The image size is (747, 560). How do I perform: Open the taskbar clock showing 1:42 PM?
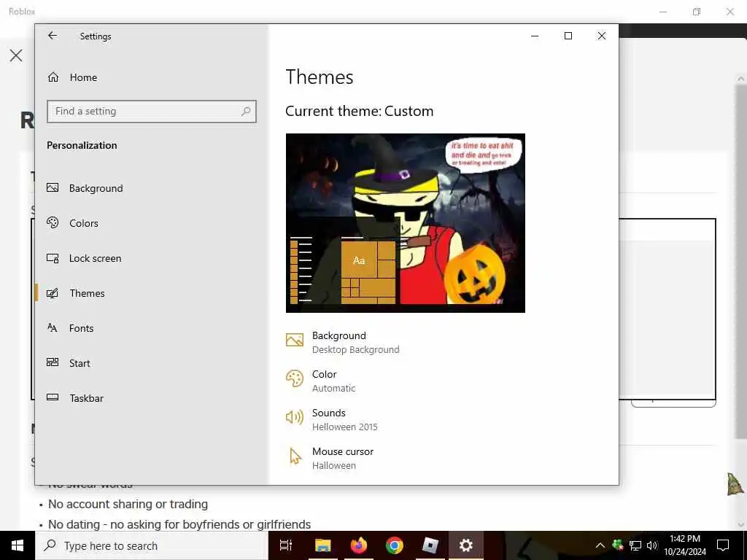pos(685,545)
